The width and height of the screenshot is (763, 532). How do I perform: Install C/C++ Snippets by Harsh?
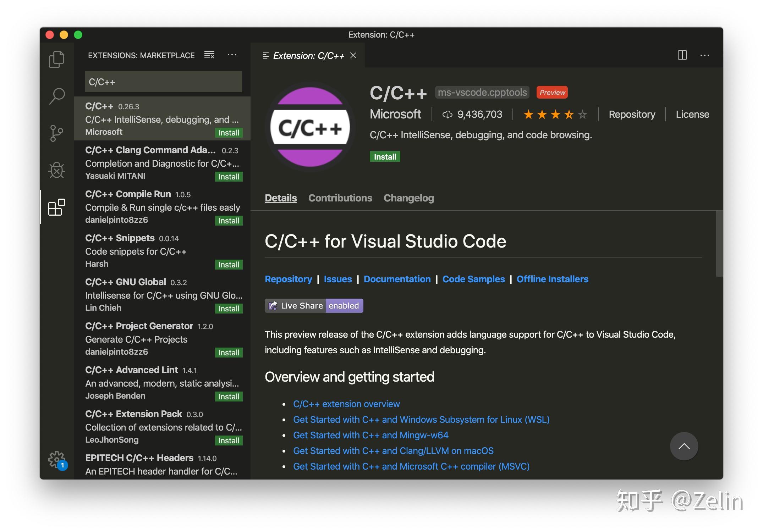click(229, 265)
